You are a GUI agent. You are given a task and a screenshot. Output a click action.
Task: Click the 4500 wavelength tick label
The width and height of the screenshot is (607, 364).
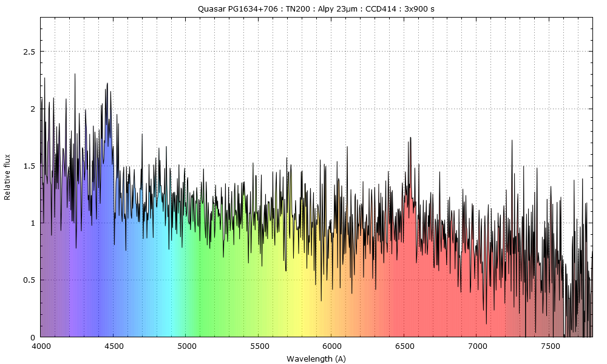[x=114, y=346]
